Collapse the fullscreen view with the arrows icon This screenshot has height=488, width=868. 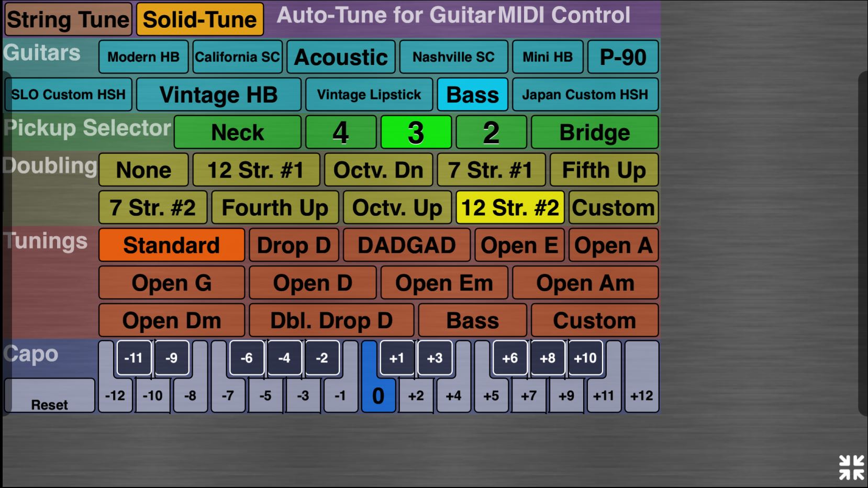click(x=851, y=467)
